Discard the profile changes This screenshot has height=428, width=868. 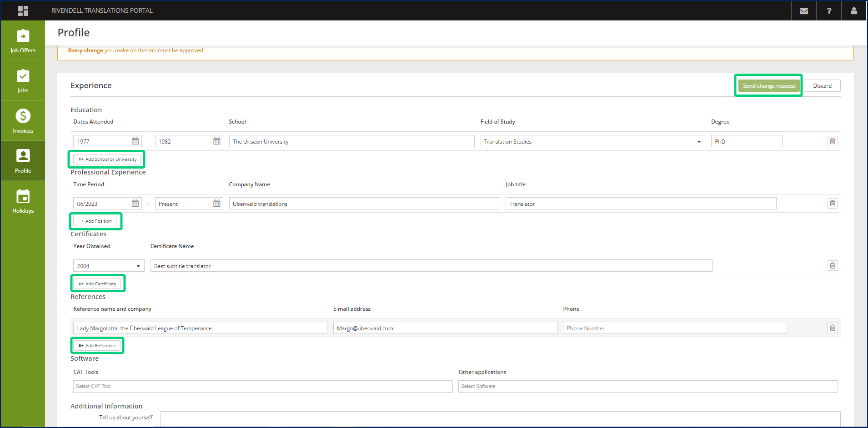(x=822, y=86)
